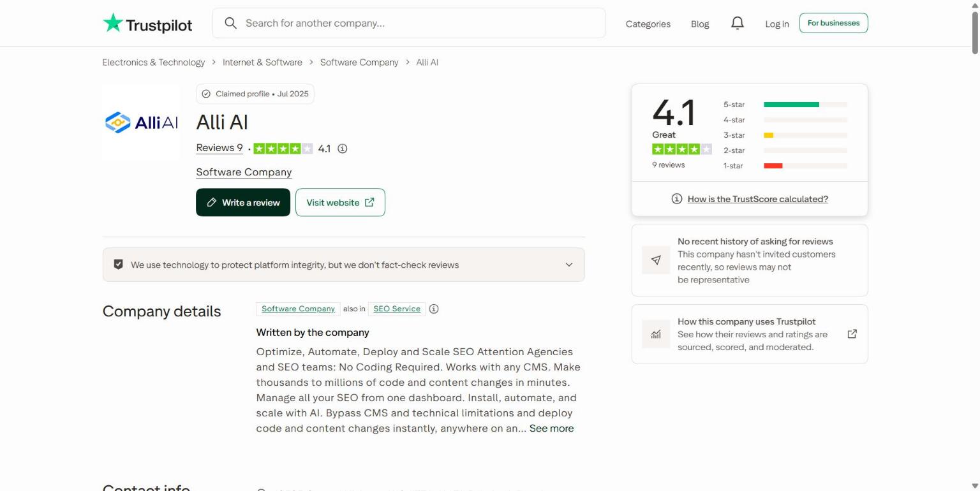This screenshot has height=491, width=980.
Task: Click the Reviews 9 link
Action: coord(219,148)
